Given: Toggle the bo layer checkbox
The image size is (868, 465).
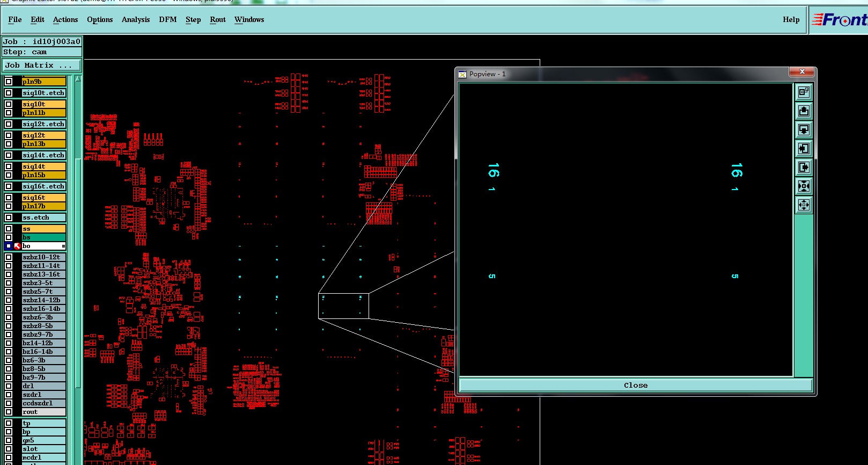Looking at the screenshot, I should pos(9,246).
